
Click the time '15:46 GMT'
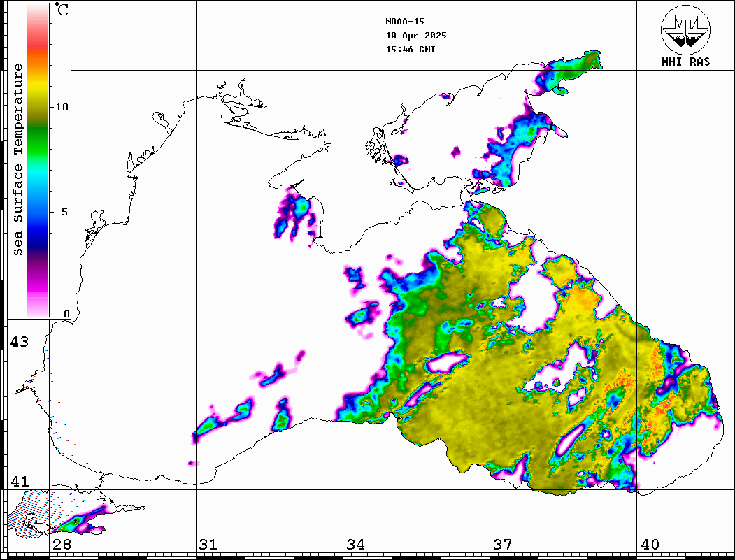pyautogui.click(x=410, y=50)
